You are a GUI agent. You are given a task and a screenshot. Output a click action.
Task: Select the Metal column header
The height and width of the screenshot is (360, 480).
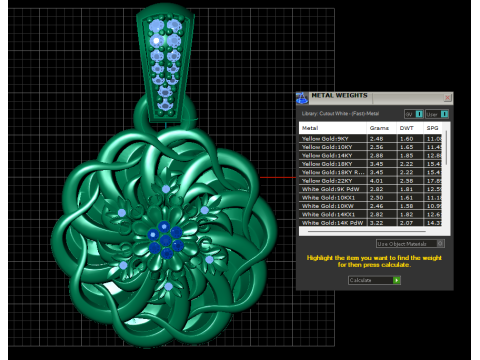332,128
